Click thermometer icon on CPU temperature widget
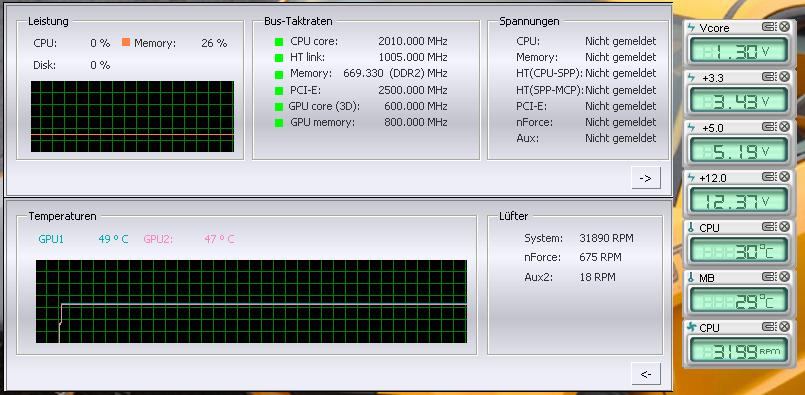Image resolution: width=805 pixels, height=395 pixels. (691, 228)
